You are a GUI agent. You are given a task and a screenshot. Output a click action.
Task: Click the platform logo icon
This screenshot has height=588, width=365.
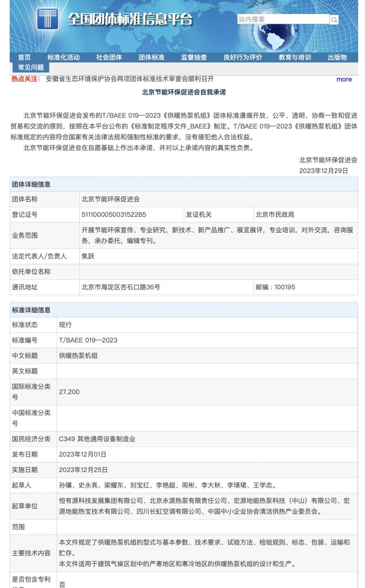(47, 19)
